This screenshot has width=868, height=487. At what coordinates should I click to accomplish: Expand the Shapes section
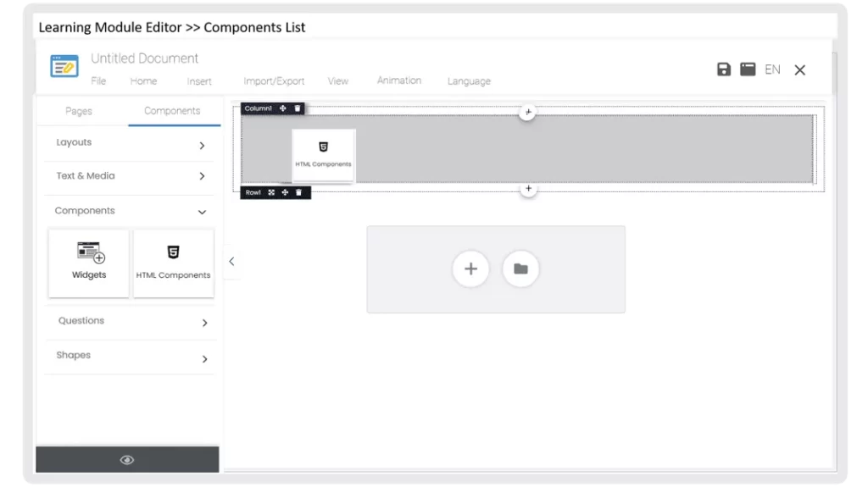click(x=129, y=357)
